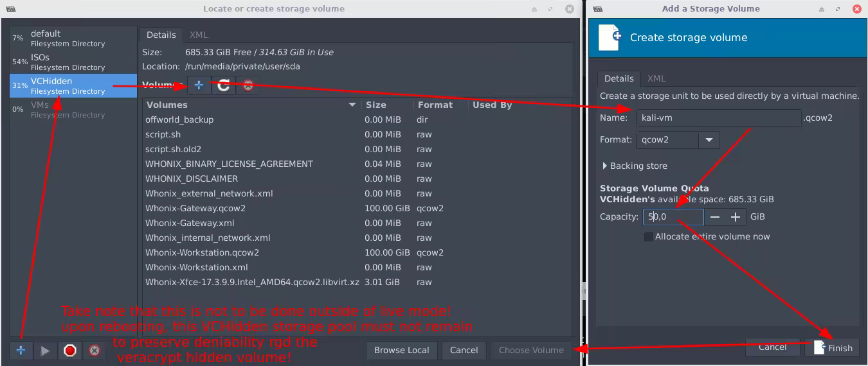Enable Allocate entire volume now
The height and width of the screenshot is (366, 868).
(x=649, y=237)
